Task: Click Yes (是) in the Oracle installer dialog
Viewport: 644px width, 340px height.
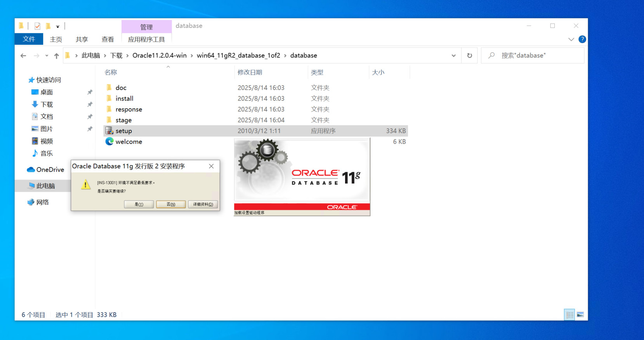Action: (x=139, y=204)
